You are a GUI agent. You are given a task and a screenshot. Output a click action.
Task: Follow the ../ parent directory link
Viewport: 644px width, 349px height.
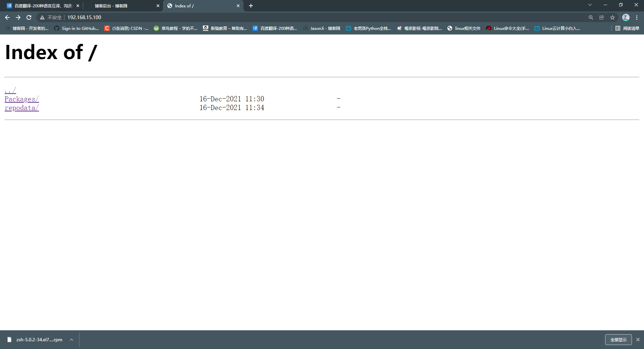click(x=10, y=90)
